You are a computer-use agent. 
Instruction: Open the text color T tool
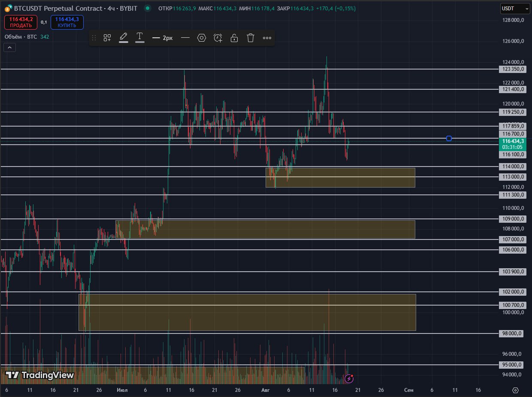140,38
